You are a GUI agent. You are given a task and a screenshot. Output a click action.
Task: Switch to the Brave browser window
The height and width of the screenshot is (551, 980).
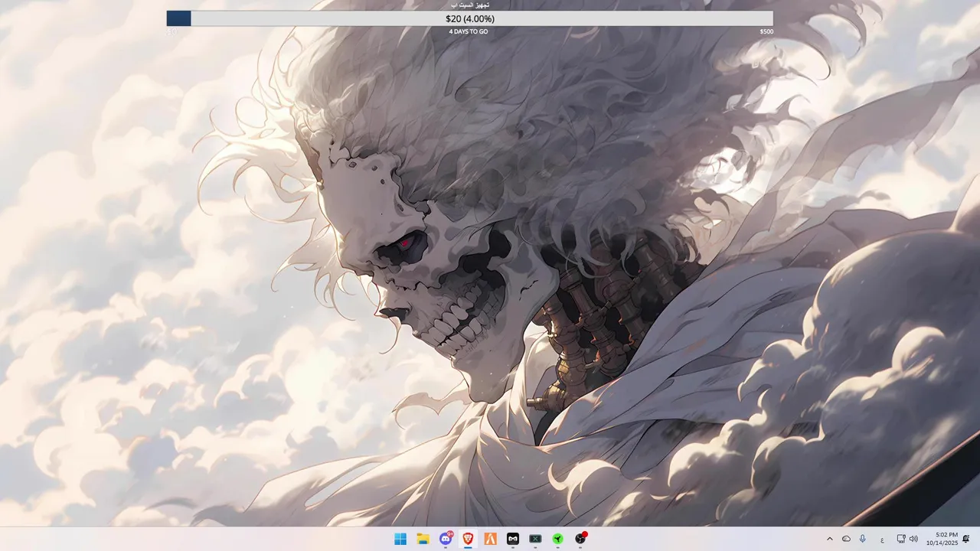(468, 539)
